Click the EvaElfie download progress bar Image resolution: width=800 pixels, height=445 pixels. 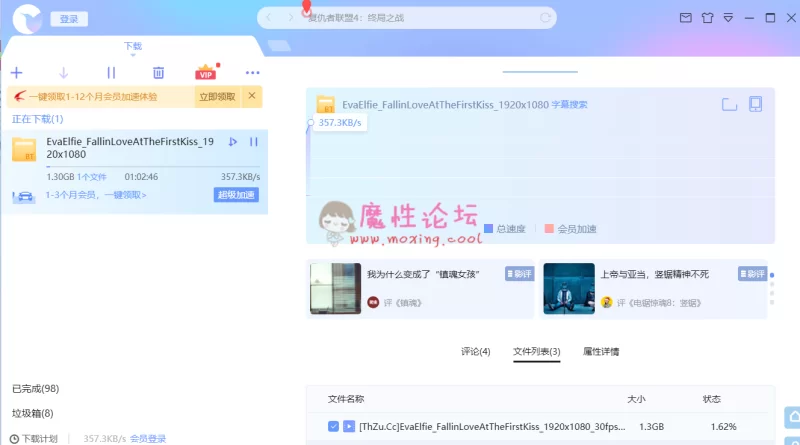coord(153,167)
